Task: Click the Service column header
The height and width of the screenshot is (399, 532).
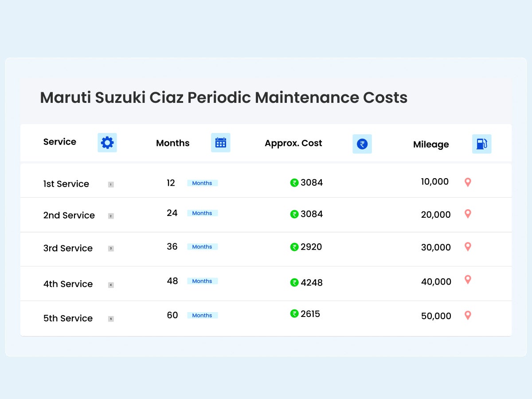Action: 59,142
